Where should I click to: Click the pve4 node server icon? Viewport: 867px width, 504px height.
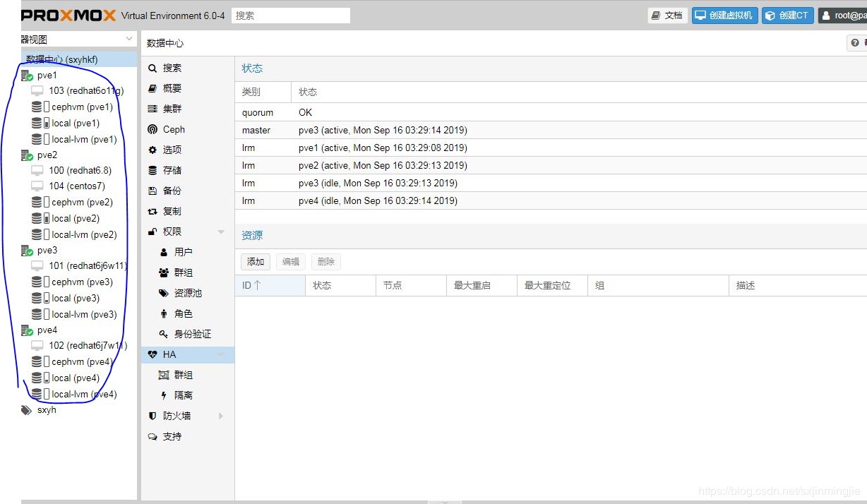pos(28,330)
